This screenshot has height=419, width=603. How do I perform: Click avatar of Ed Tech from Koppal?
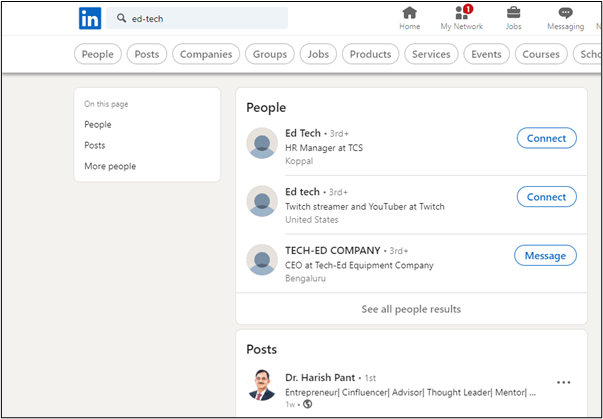tap(262, 143)
